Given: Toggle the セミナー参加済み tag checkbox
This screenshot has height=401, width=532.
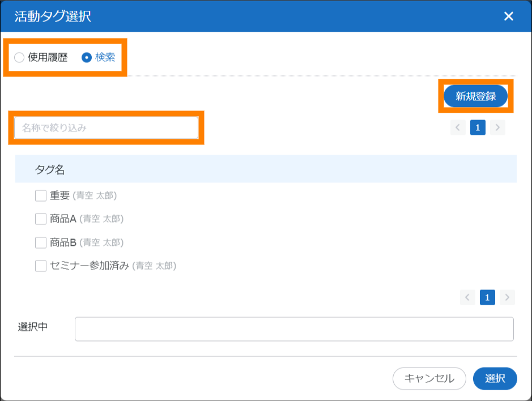Looking at the screenshot, I should pos(41,266).
